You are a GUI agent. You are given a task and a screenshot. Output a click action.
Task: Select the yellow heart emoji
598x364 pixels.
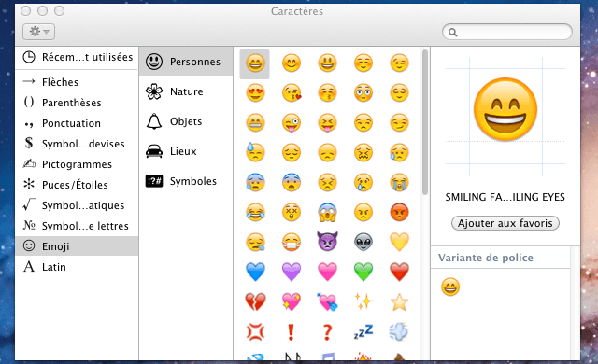pyautogui.click(x=399, y=242)
